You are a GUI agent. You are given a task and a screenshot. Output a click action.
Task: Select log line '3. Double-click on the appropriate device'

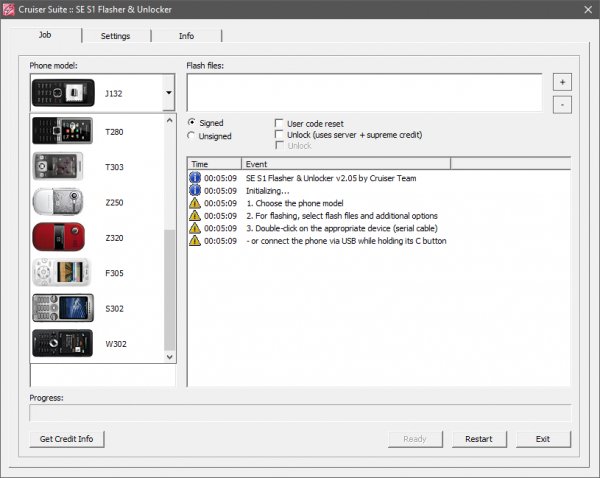click(x=342, y=228)
